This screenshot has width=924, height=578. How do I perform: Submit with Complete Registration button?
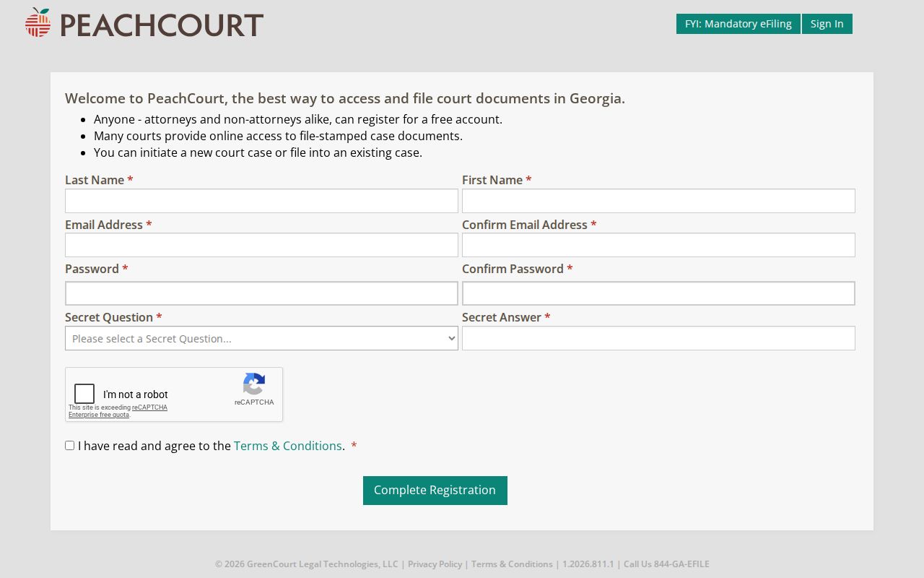pyautogui.click(x=435, y=491)
